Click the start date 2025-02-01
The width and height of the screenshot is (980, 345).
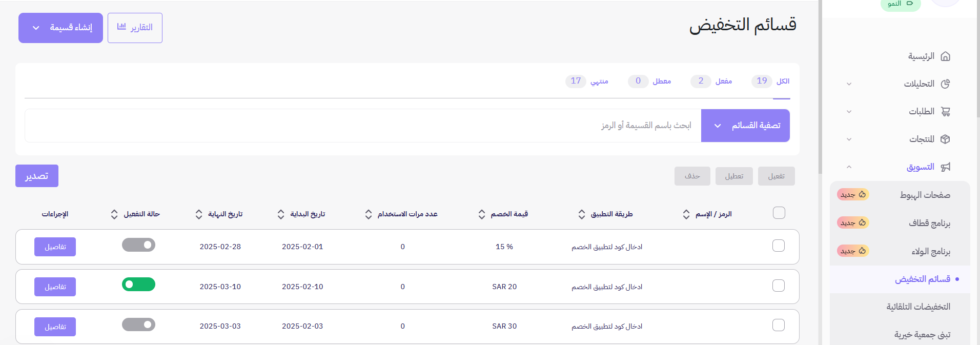tap(302, 247)
